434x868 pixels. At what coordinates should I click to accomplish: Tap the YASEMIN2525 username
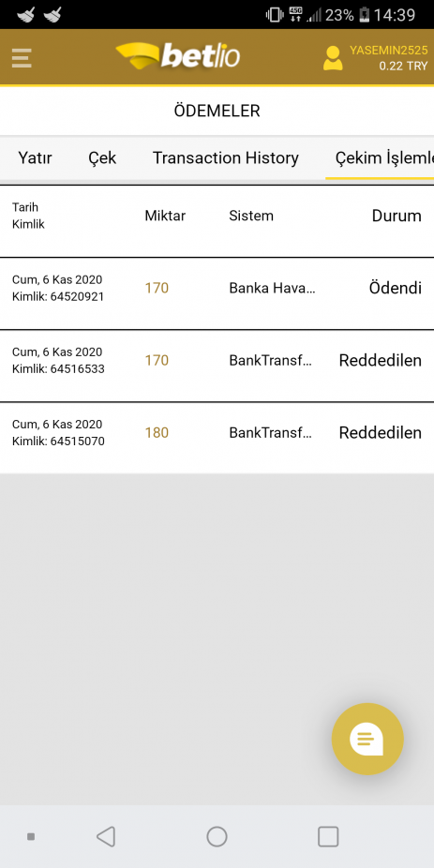point(389,50)
